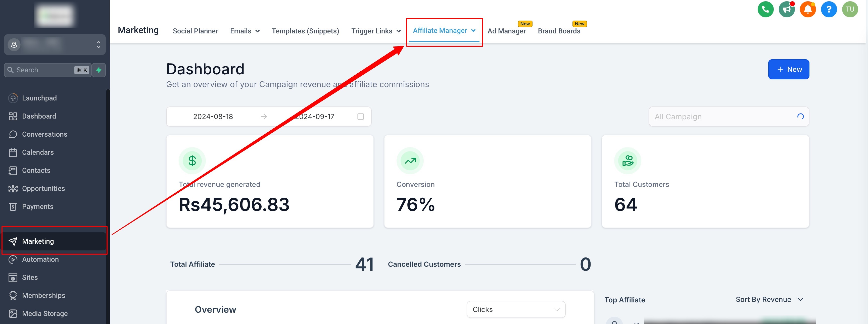
Task: Expand the Emails dropdown menu
Action: (x=245, y=31)
